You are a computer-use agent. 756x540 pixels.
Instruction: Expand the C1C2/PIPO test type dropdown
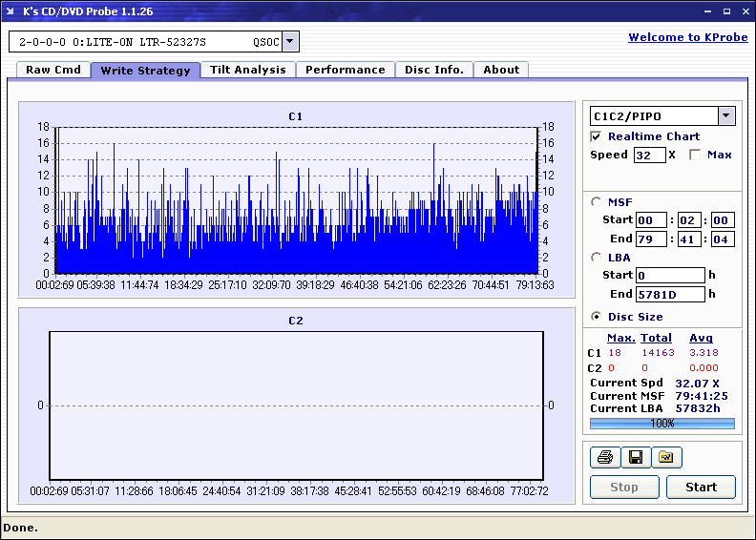[726, 116]
